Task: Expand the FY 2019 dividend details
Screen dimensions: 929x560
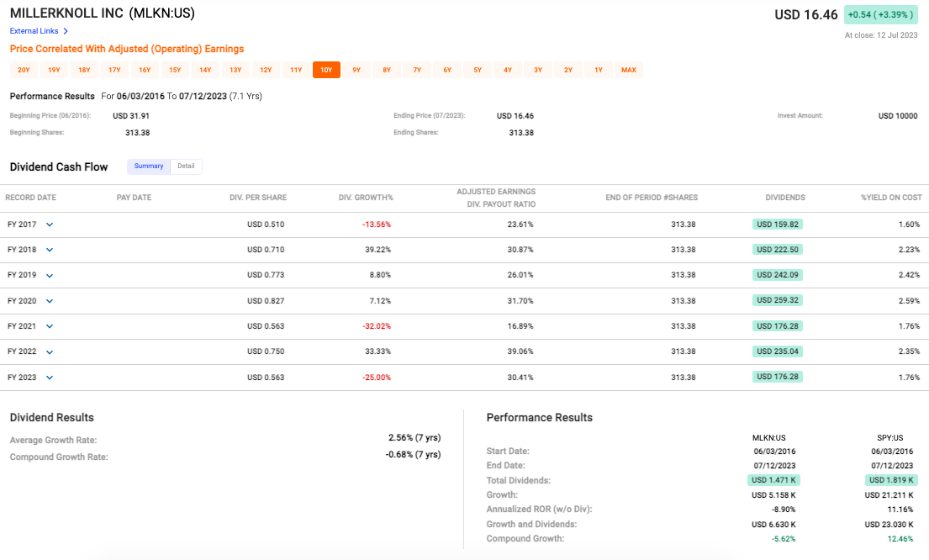Action: pyautogui.click(x=50, y=276)
